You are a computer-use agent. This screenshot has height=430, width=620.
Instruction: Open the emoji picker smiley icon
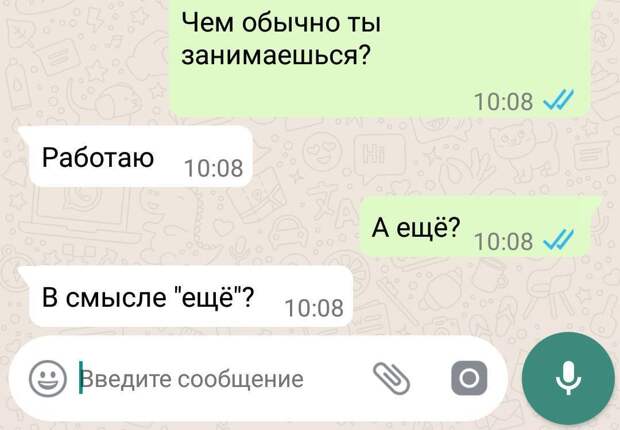47,379
